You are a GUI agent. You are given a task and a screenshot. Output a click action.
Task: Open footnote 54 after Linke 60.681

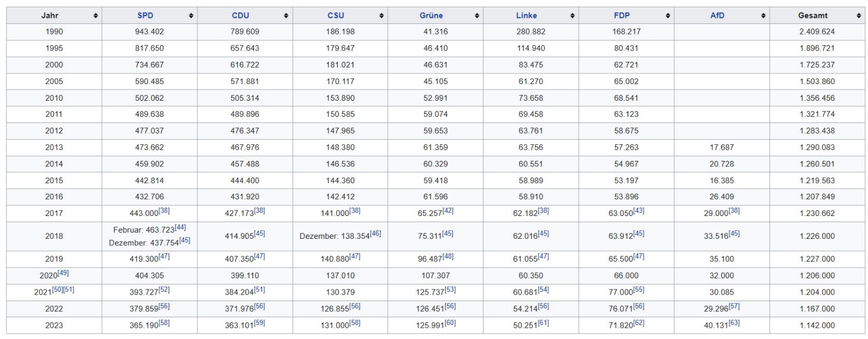click(542, 290)
